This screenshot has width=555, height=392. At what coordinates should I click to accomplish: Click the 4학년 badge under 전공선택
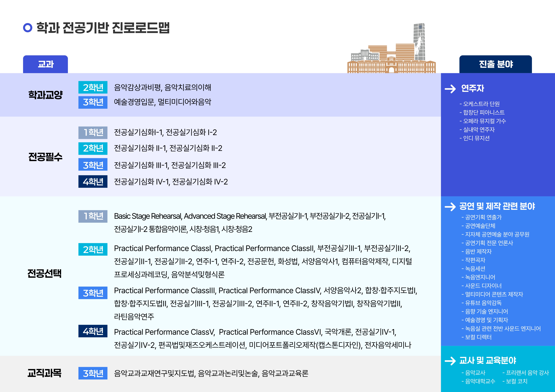(x=93, y=331)
